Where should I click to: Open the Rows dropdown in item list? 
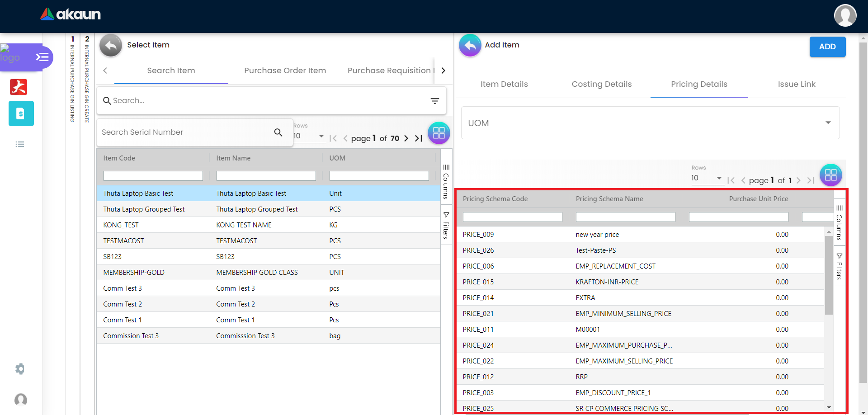tap(309, 136)
